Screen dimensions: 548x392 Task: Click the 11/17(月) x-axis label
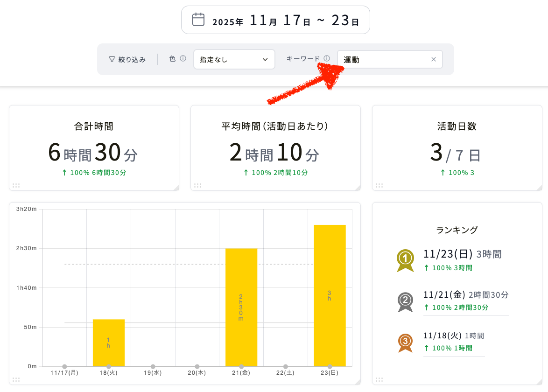pos(64,373)
